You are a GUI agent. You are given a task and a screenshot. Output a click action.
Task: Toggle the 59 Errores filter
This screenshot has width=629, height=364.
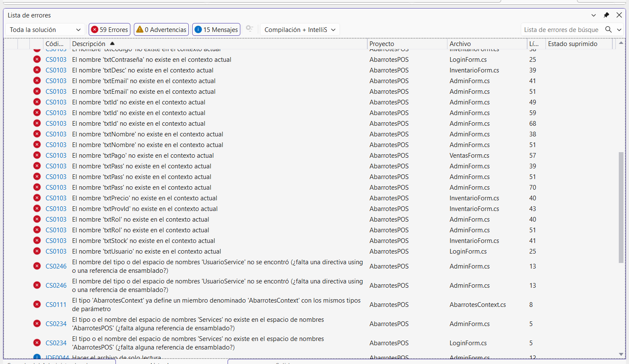coord(110,29)
